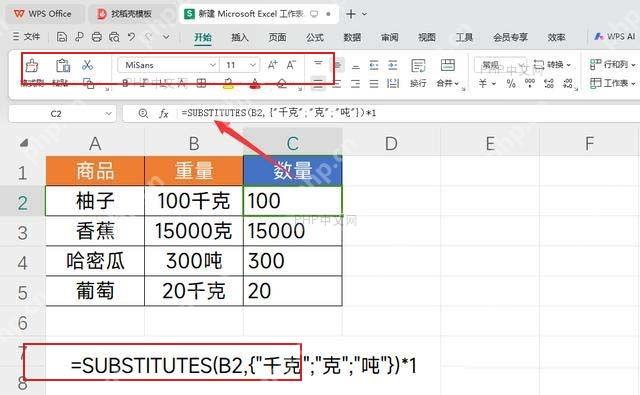Toggle align left horizontally
This screenshot has height=395, width=640.
point(318,84)
